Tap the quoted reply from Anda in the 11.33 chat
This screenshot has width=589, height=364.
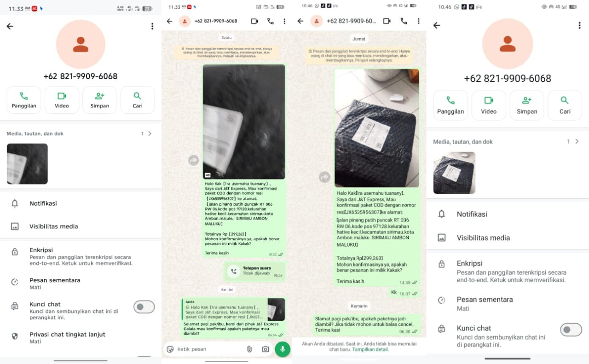[x=233, y=309]
